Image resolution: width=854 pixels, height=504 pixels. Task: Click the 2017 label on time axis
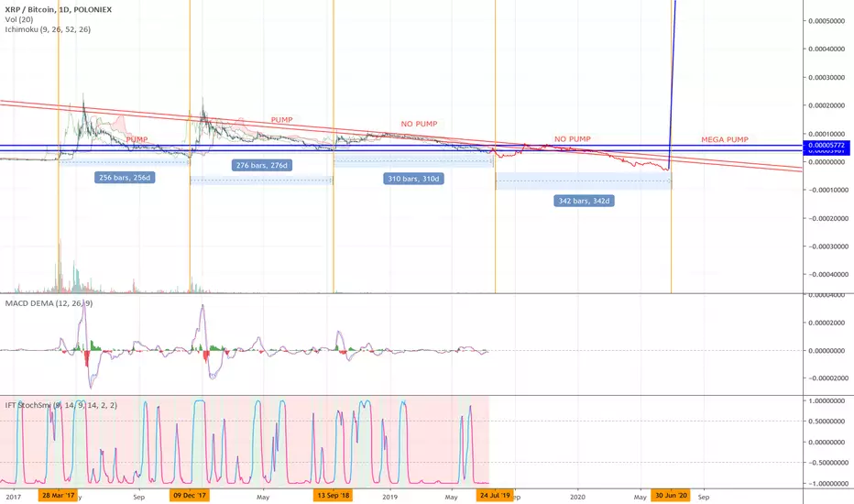coord(13,497)
